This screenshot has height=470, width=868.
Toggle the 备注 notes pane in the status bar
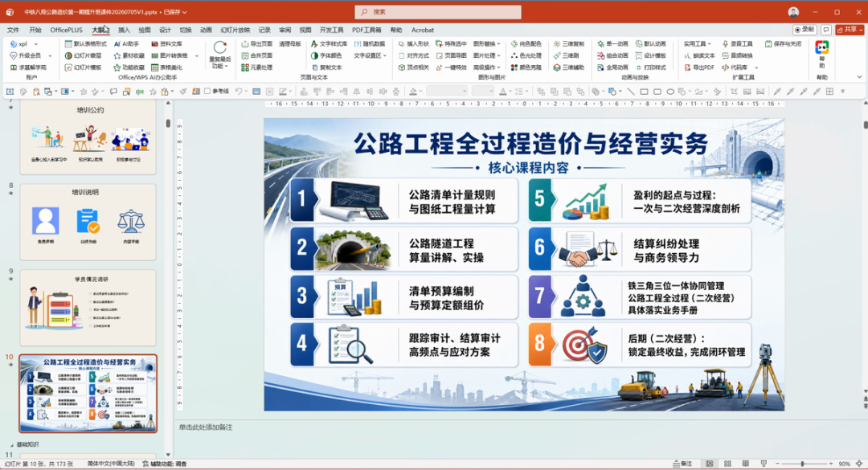click(682, 464)
